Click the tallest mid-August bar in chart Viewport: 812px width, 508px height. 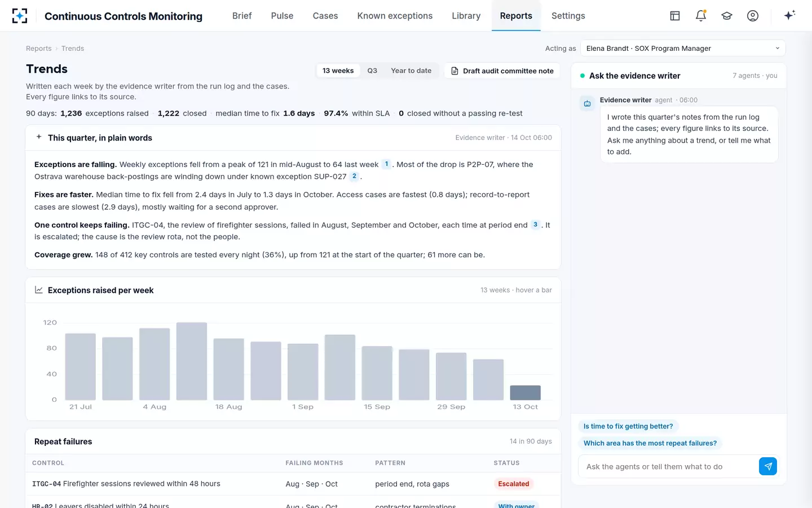click(192, 361)
